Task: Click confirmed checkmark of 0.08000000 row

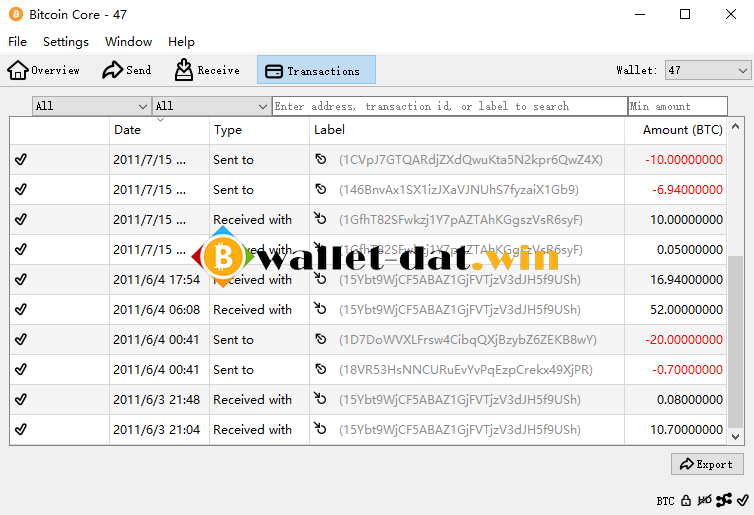Action: pyautogui.click(x=21, y=399)
